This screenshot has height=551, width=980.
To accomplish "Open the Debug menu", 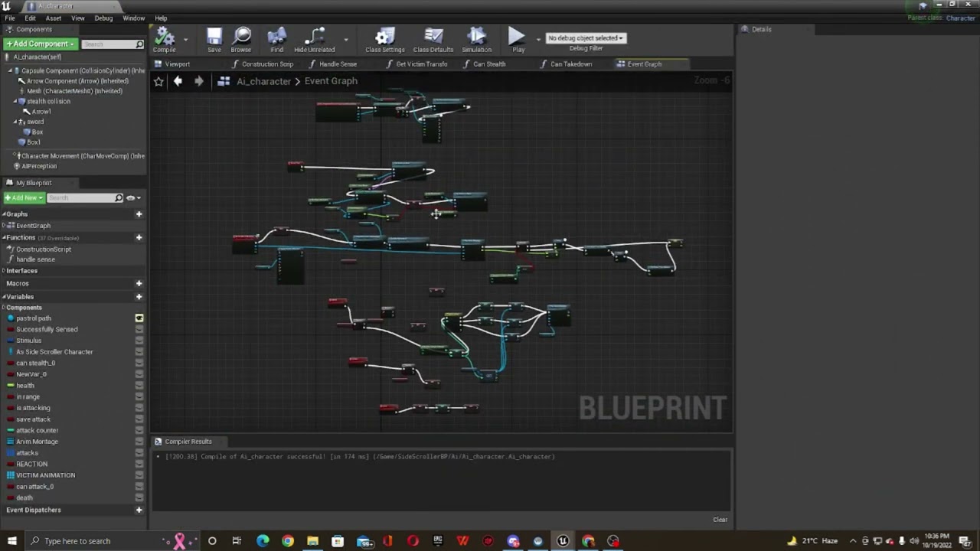I will tap(103, 18).
